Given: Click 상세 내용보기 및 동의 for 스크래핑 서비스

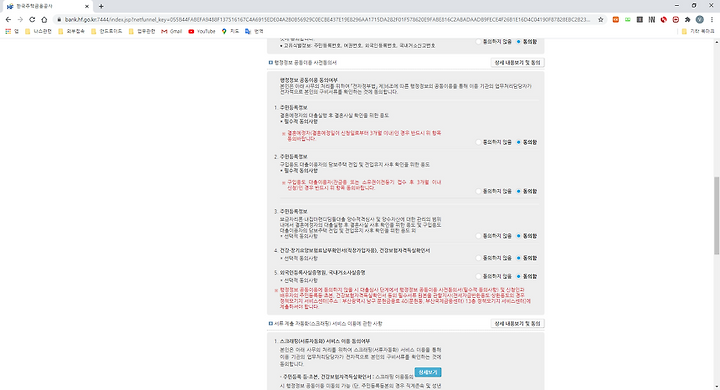Looking at the screenshot, I should [517, 323].
